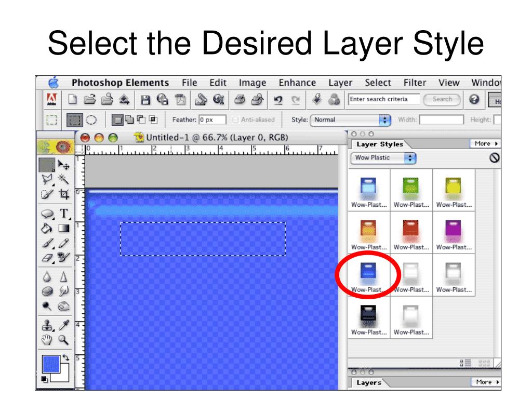Select the Clone Stamp tool
532x399 pixels.
coord(47,325)
